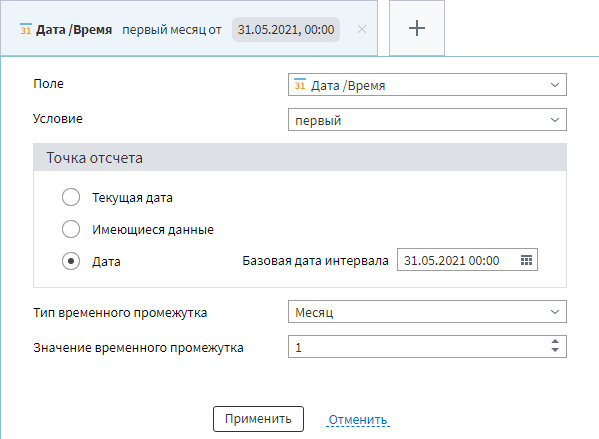Select the Имеющиеся данные radio option
Image resolution: width=599 pixels, height=439 pixels.
click(x=71, y=229)
